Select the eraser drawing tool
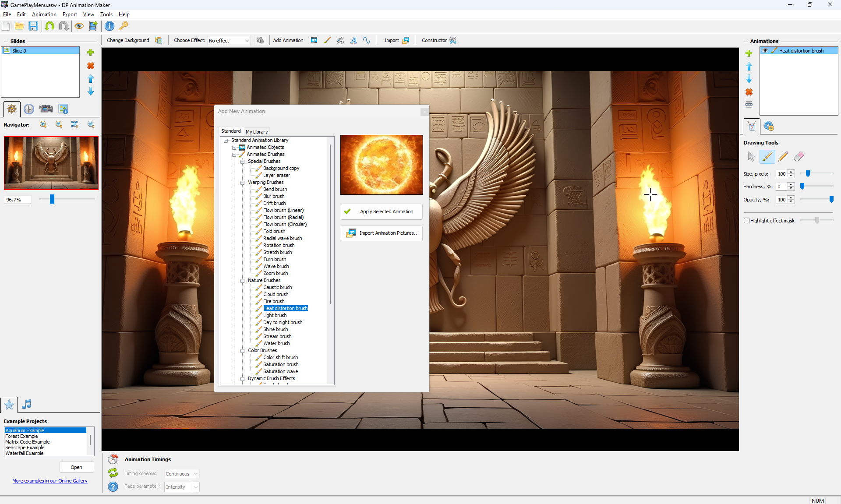The image size is (841, 504). tap(799, 156)
